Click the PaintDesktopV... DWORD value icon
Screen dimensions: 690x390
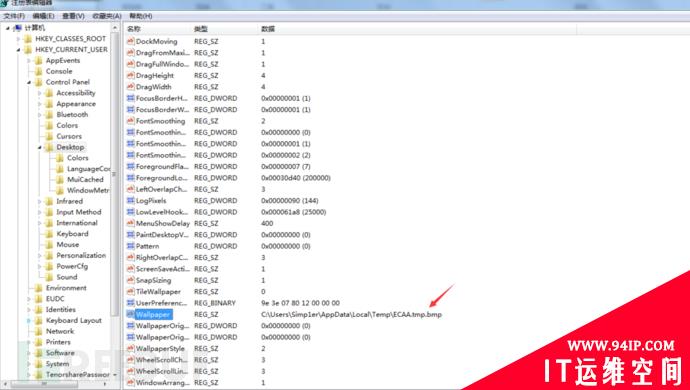pos(130,235)
